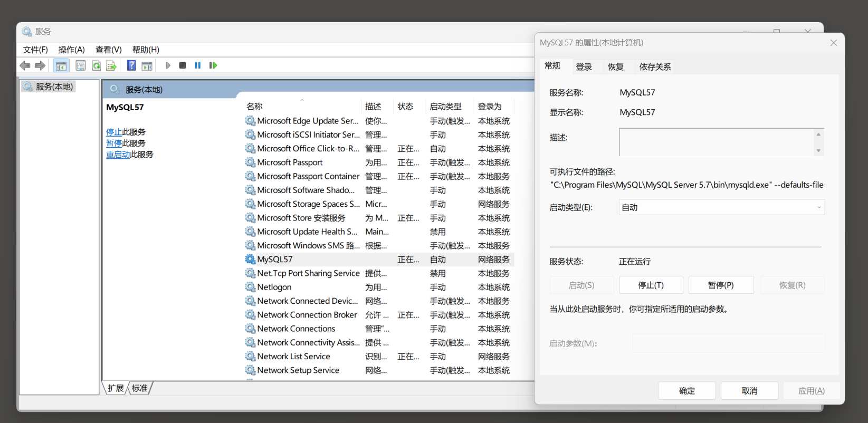Select Microsoft Storage Spaces row
This screenshot has width=868, height=423.
pos(379,204)
